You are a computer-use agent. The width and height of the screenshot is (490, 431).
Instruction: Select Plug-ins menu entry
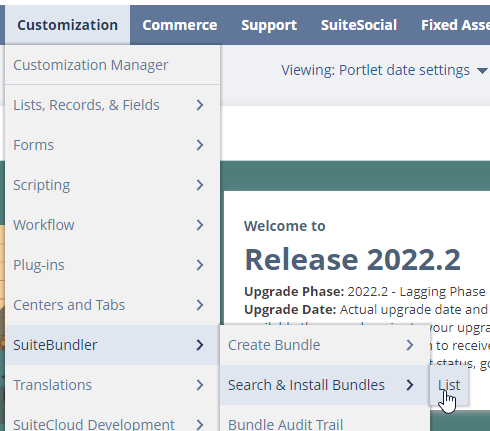coord(112,265)
